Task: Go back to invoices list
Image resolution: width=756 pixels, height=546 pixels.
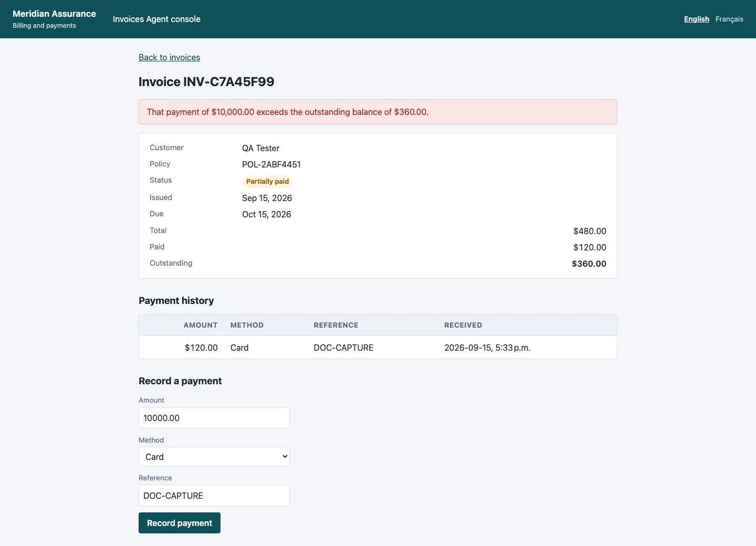Action: tap(169, 57)
